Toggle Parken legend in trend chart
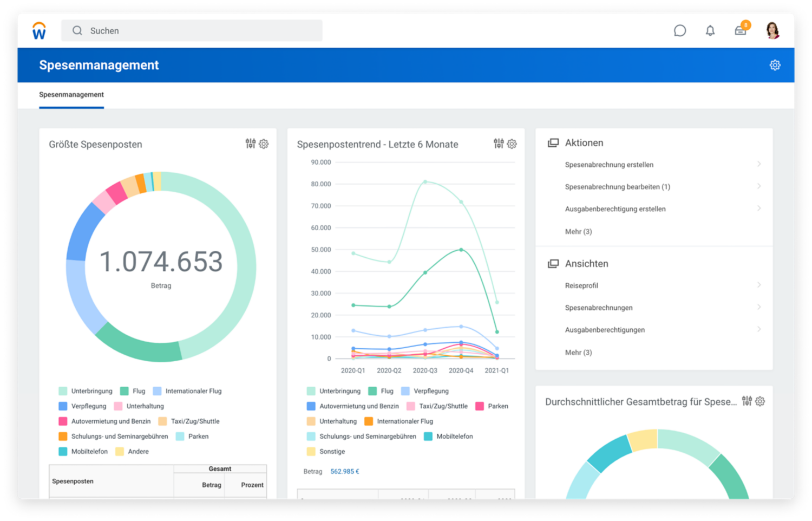The height and width of the screenshot is (521, 812). pos(492,406)
